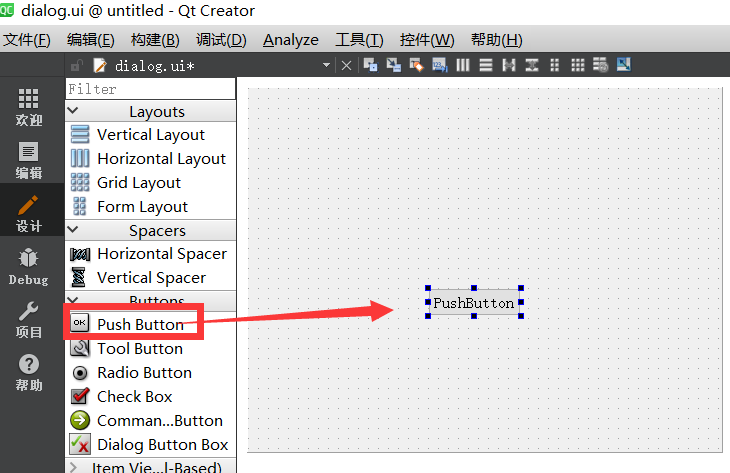Open the 控件(W) menu
This screenshot has height=473, width=730.
click(x=427, y=40)
